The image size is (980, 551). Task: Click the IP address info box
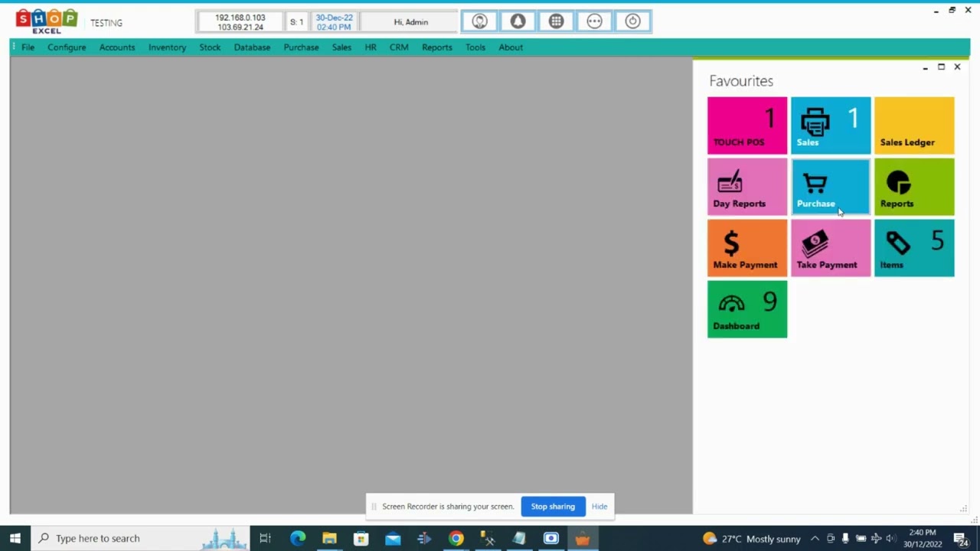click(x=240, y=22)
